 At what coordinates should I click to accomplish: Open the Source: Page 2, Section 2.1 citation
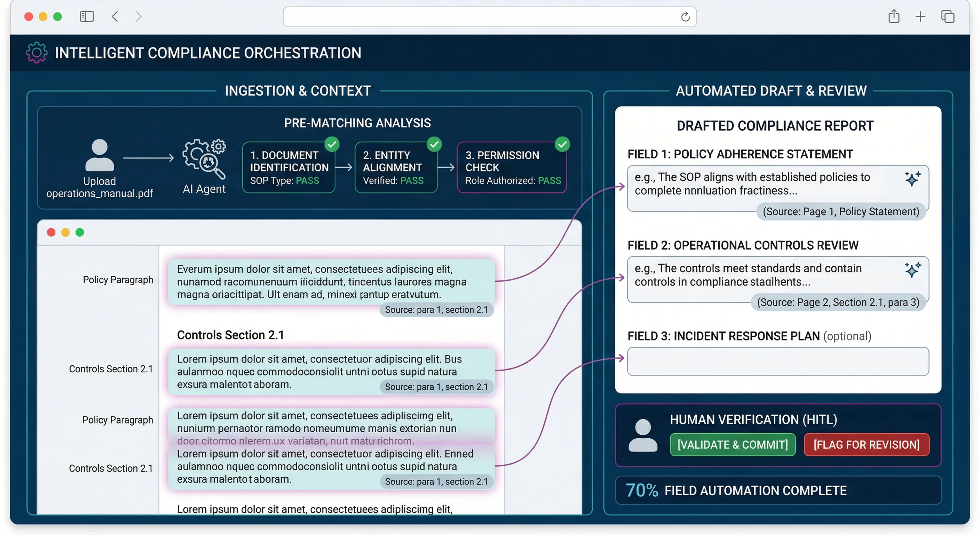tap(838, 302)
